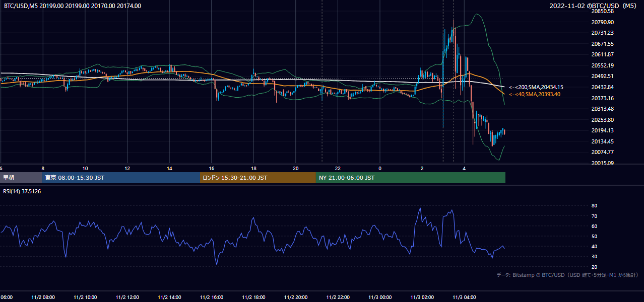This screenshot has width=644, height=302.
Task: Click the 20731.23 price axis label
Action: click(602, 33)
